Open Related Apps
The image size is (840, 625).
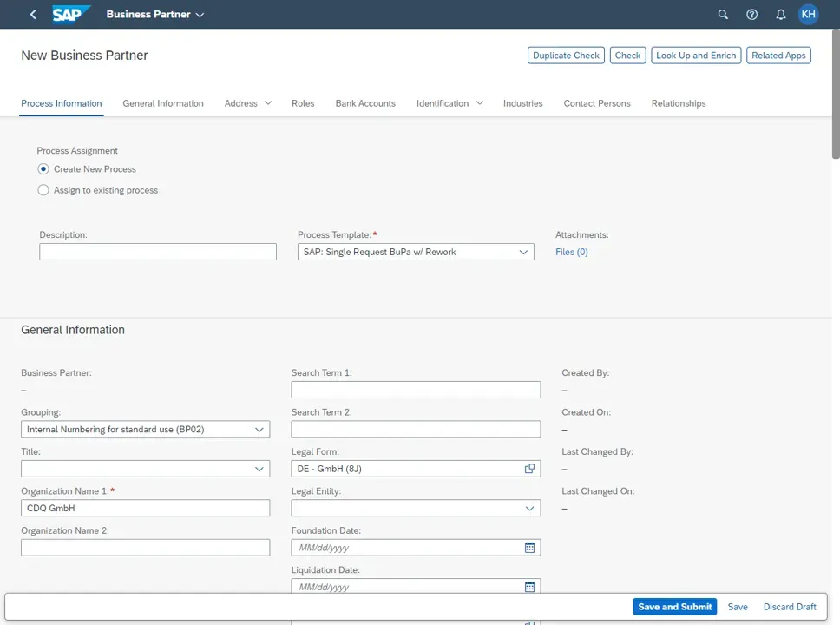point(778,56)
